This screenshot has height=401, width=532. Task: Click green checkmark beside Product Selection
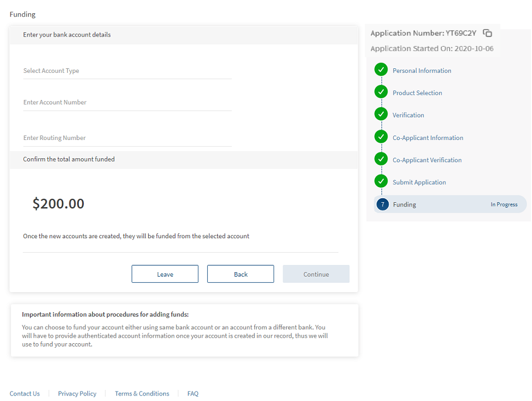coord(380,92)
